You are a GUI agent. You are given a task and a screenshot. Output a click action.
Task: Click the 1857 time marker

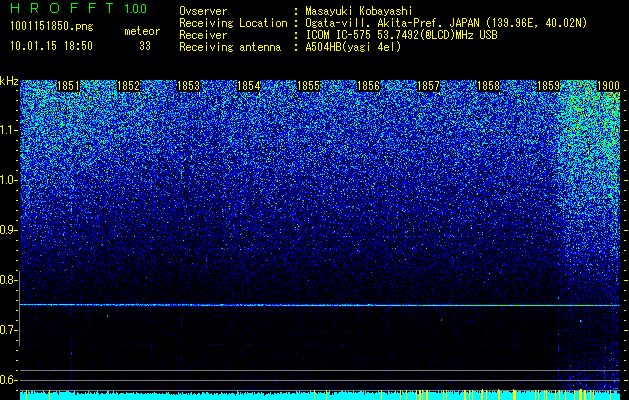click(428, 86)
